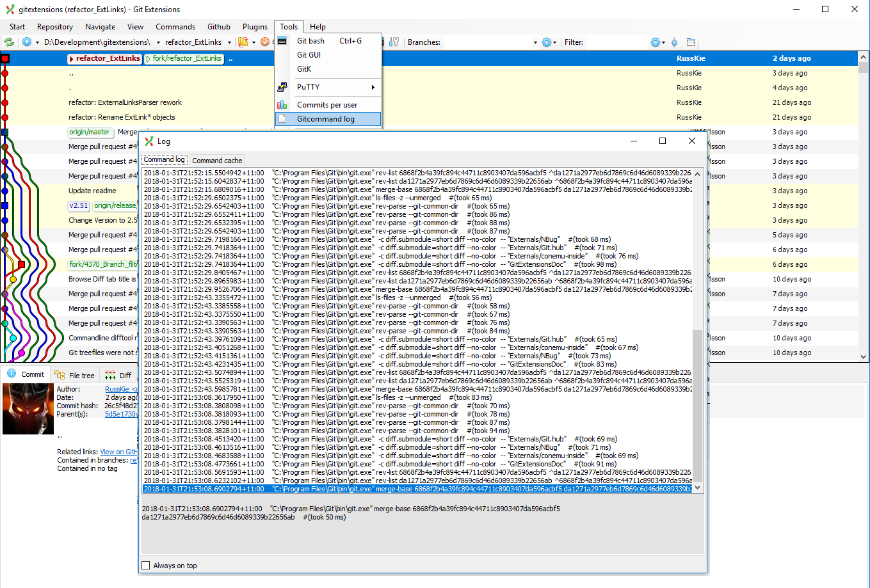Toggle the filter slider icon

pos(674,42)
